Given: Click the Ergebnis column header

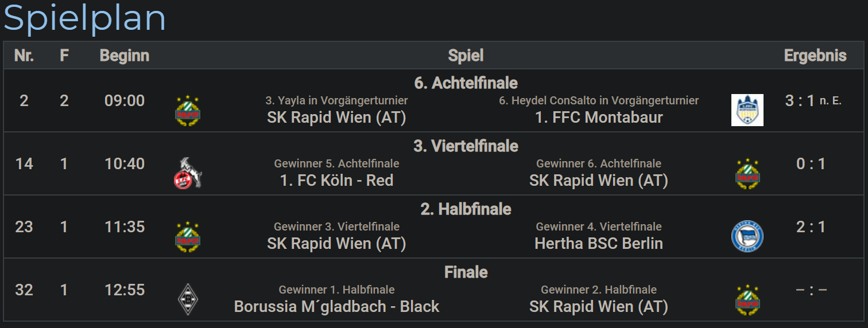Looking at the screenshot, I should (x=815, y=56).
